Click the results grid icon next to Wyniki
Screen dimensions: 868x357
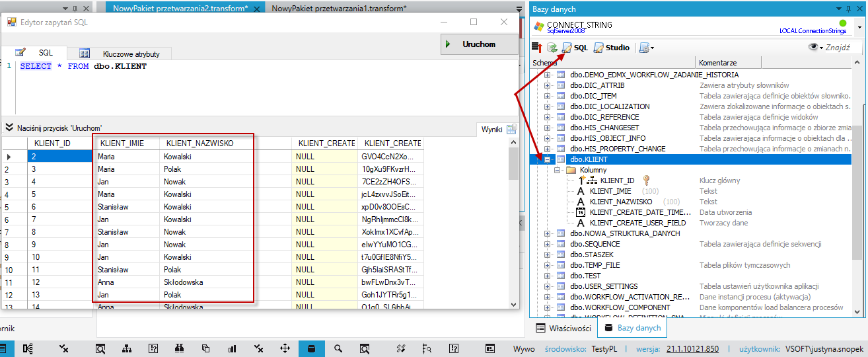[x=511, y=129]
